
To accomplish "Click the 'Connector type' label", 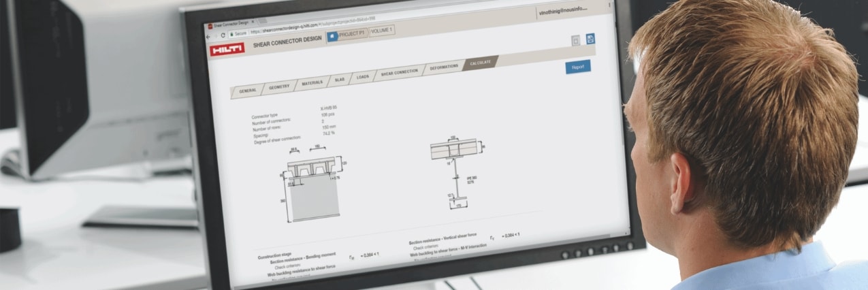I will click(x=264, y=116).
